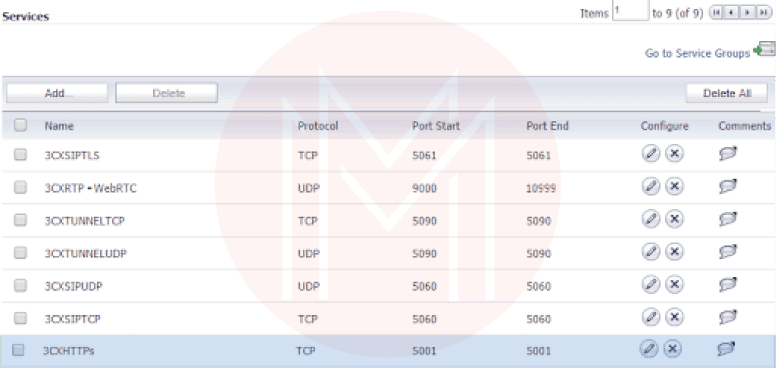Select all services via header checkbox
776x368 pixels.
pos(20,125)
